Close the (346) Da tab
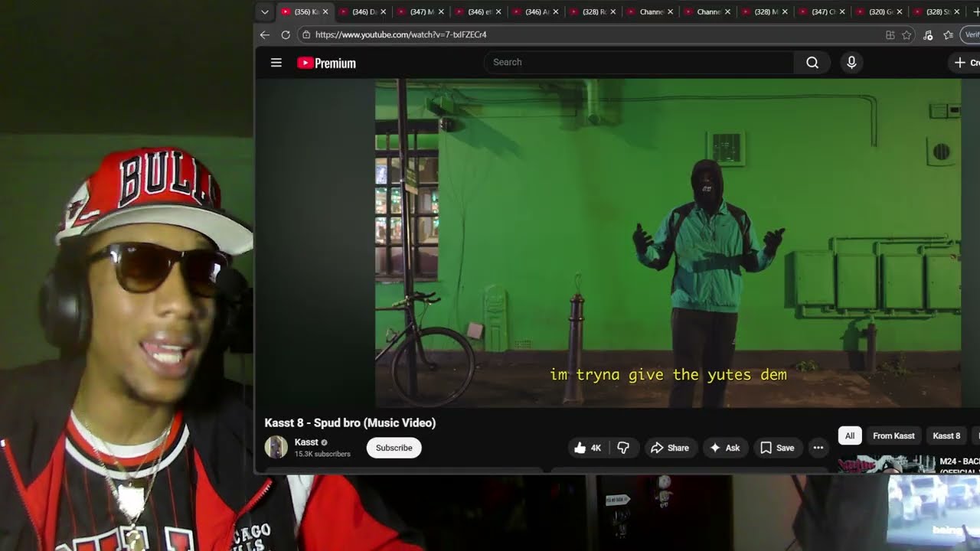The image size is (980, 551). point(384,11)
